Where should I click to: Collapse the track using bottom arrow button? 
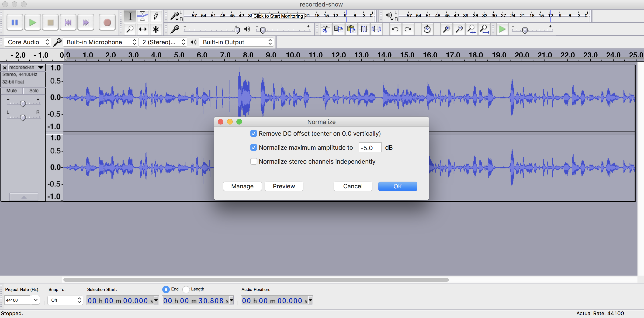coord(24,197)
